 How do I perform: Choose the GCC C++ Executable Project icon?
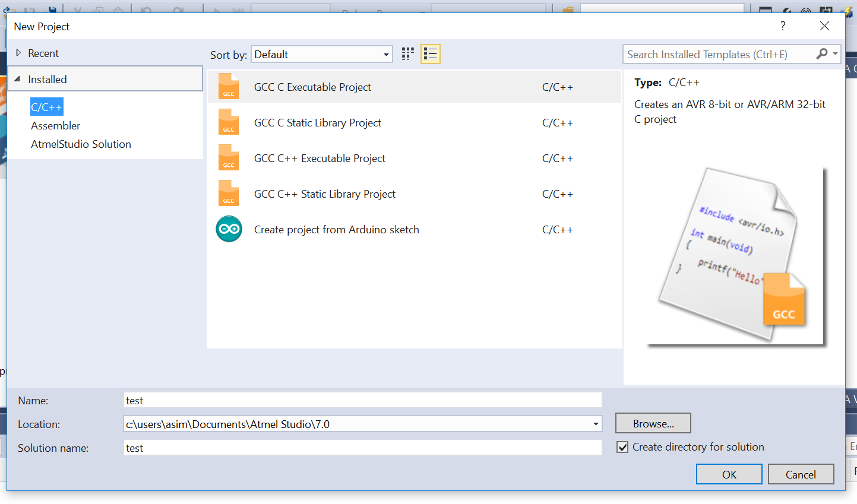[229, 158]
